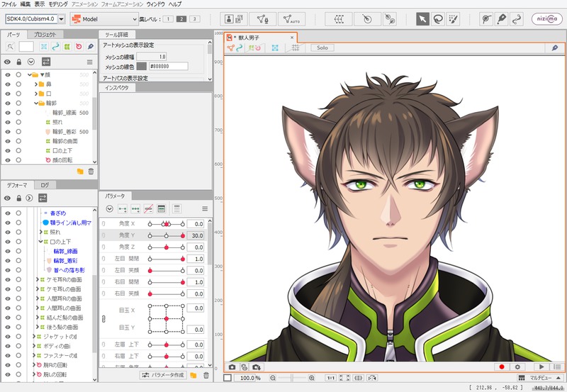Viewport: 567px width, 392px height.
Task: Toggle visibility of 腕Rの回転 deformer
Action: click(x=8, y=365)
